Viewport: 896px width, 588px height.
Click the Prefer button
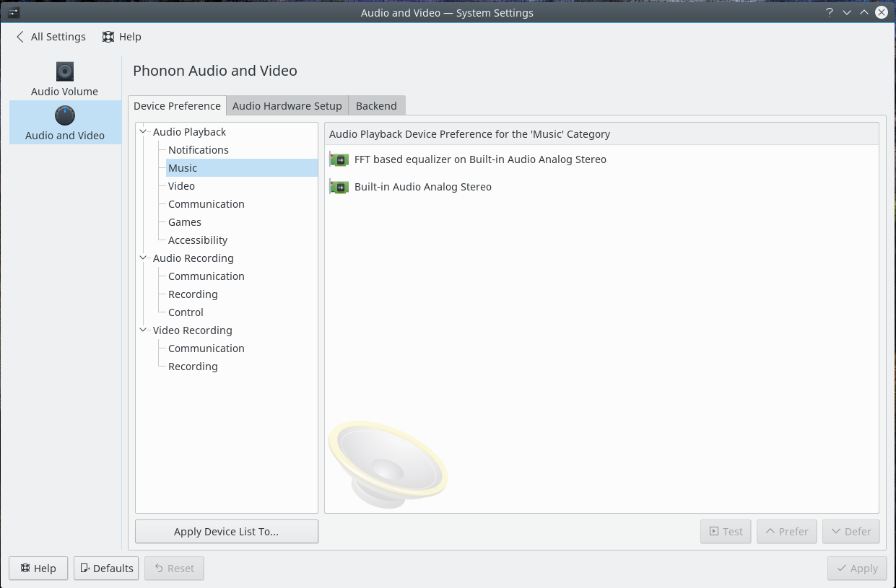[786, 532]
